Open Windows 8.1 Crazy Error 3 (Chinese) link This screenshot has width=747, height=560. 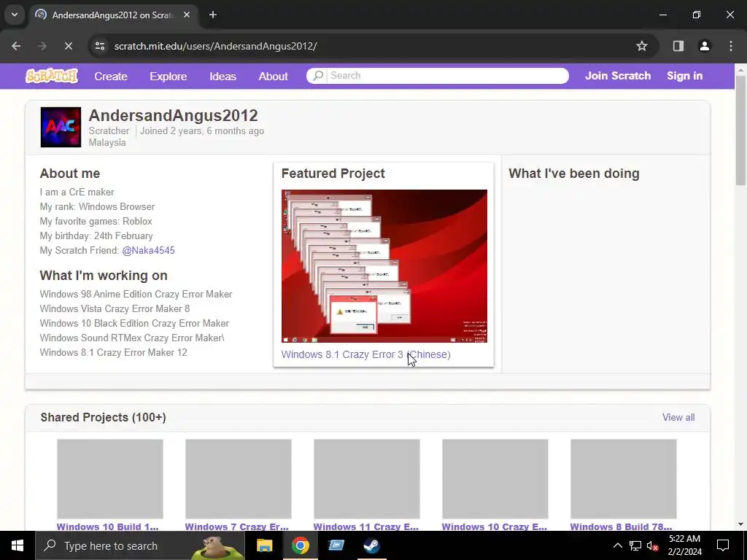tap(366, 354)
